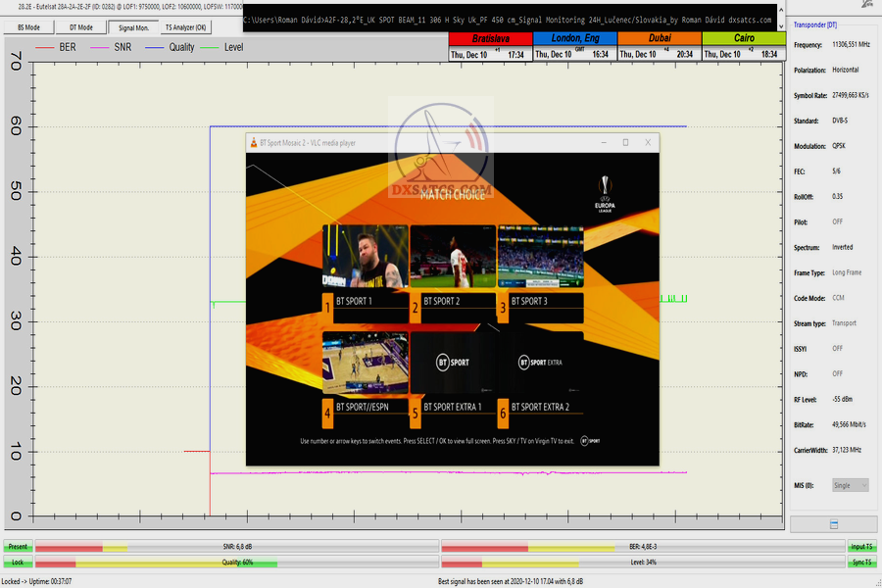Screen dimensions: 882x588
Task: Click the orange number 4 BT Sport//ESPN badge
Action: pyautogui.click(x=327, y=413)
